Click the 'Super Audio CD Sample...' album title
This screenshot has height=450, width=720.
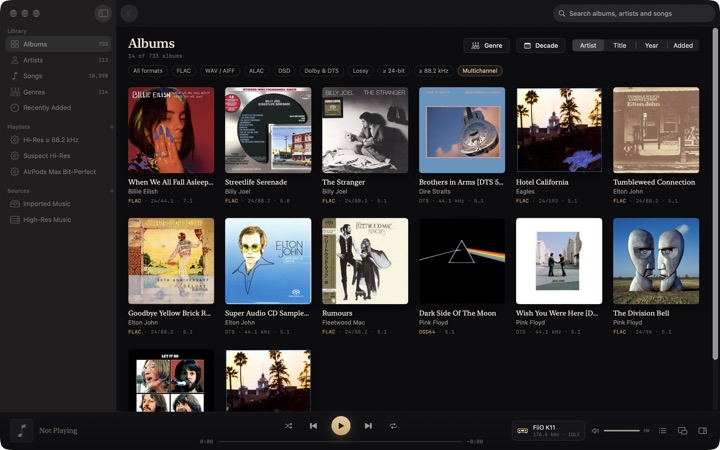click(x=267, y=313)
